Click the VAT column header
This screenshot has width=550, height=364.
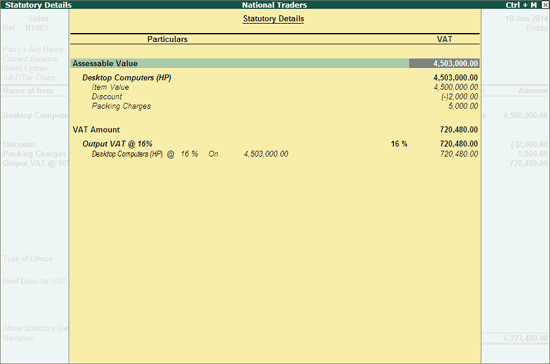(444, 39)
